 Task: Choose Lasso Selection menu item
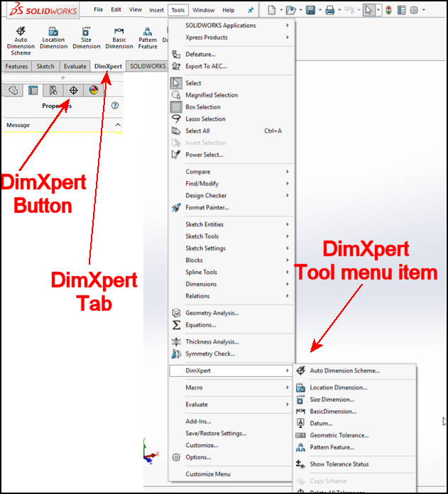click(231, 119)
